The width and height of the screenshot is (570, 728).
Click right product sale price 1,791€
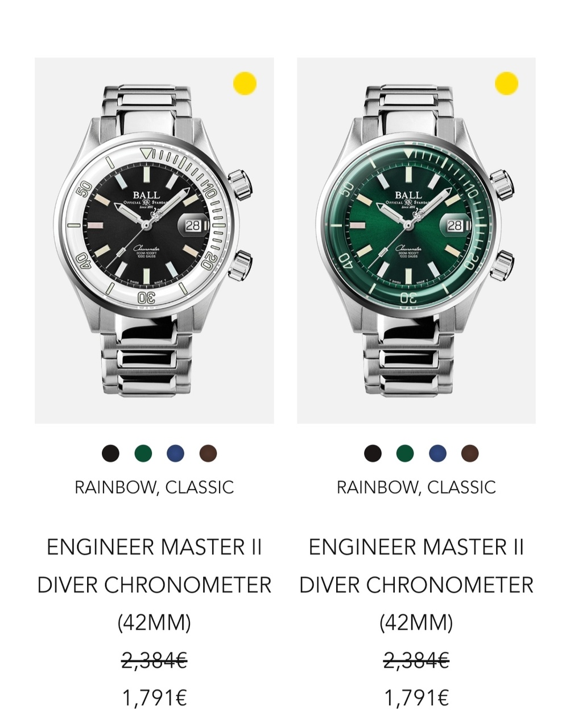pyautogui.click(x=416, y=698)
